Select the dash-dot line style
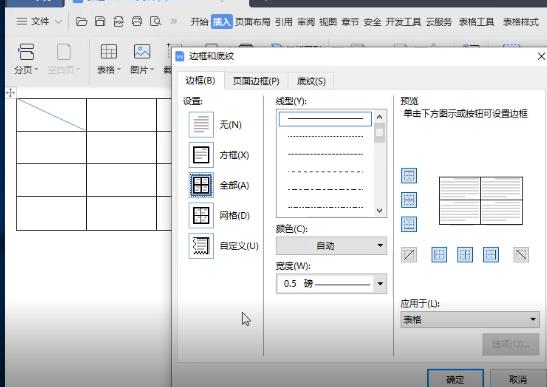The width and height of the screenshot is (547, 387). [x=325, y=189]
